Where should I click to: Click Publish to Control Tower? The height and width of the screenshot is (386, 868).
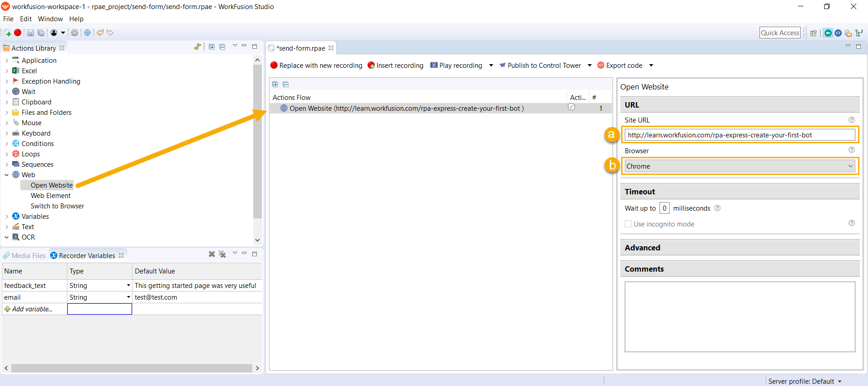[x=540, y=66]
